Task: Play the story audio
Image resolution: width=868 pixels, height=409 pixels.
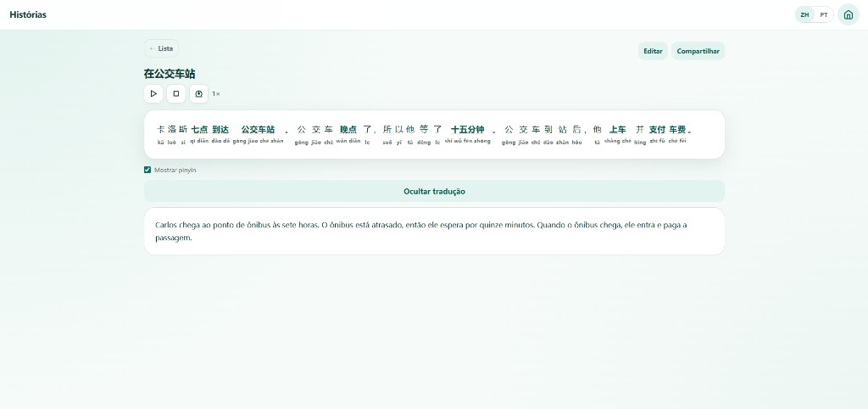Action: pyautogui.click(x=153, y=93)
